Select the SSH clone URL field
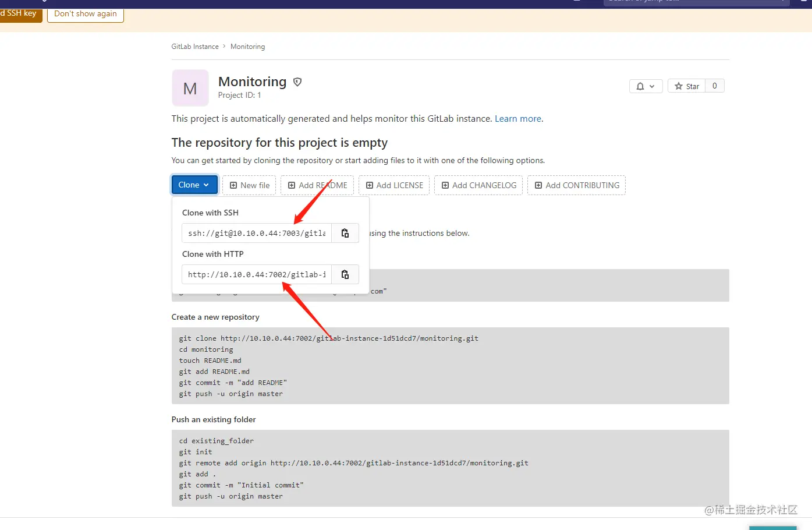 [257, 233]
